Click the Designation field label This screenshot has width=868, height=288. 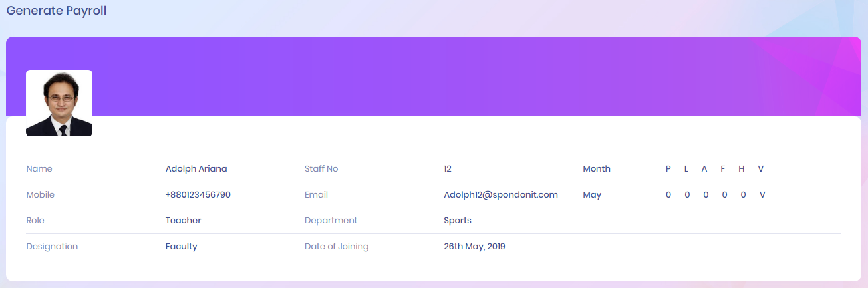(x=52, y=247)
